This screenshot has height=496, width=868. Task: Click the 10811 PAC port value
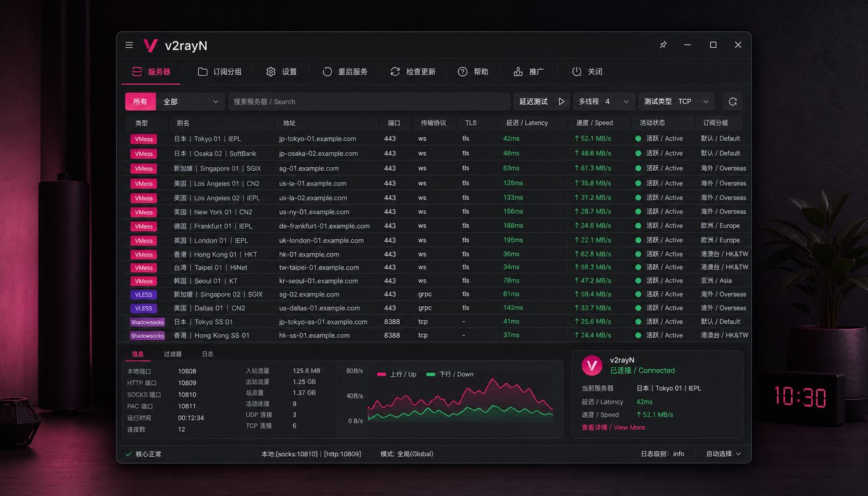[187, 406]
